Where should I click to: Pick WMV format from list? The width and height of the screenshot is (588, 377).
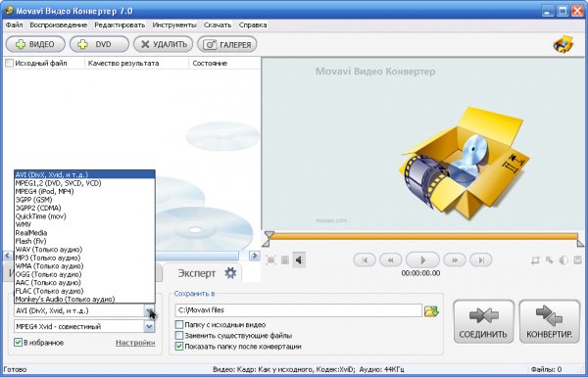pos(84,224)
